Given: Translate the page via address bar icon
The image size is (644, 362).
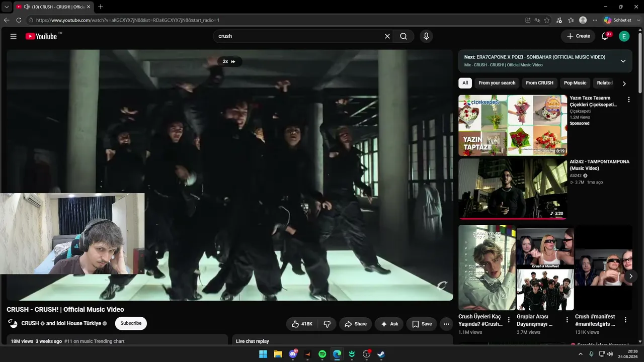Looking at the screenshot, I should (537, 20).
